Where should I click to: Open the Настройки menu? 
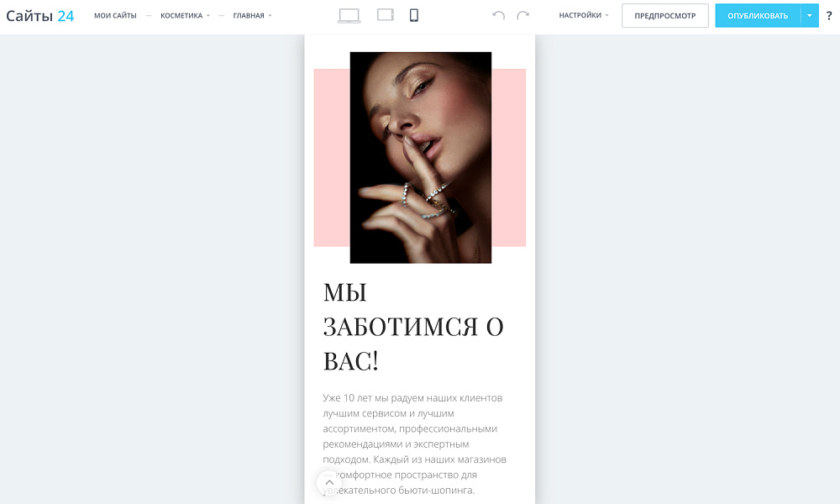(581, 14)
